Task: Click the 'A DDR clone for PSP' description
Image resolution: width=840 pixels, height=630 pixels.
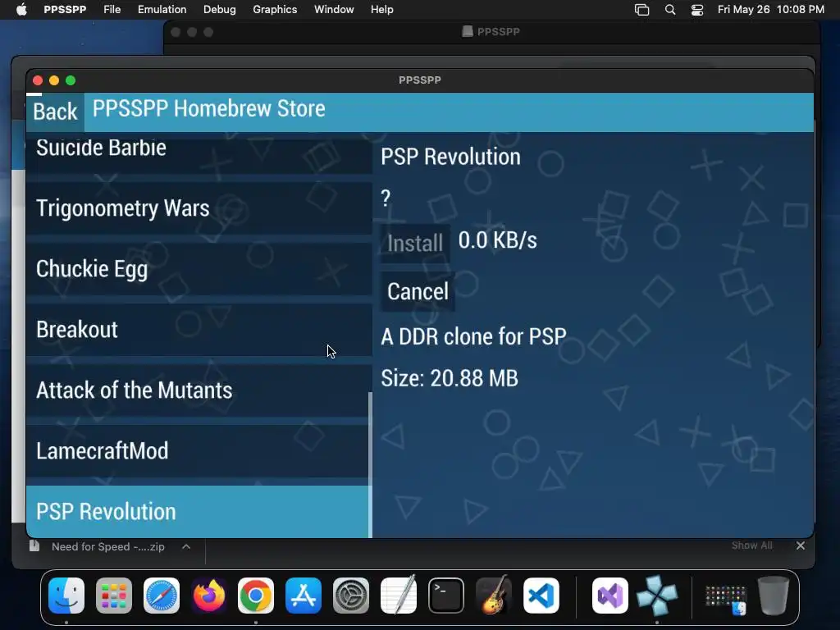Action: tap(473, 336)
